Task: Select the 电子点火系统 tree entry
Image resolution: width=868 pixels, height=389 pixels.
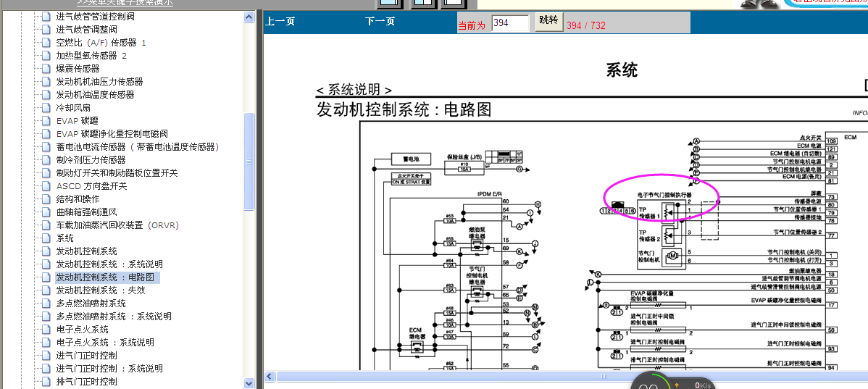Action: (82, 330)
